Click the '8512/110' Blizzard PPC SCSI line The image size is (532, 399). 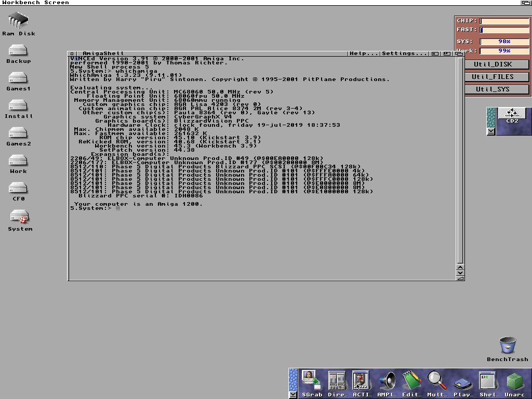(216, 167)
